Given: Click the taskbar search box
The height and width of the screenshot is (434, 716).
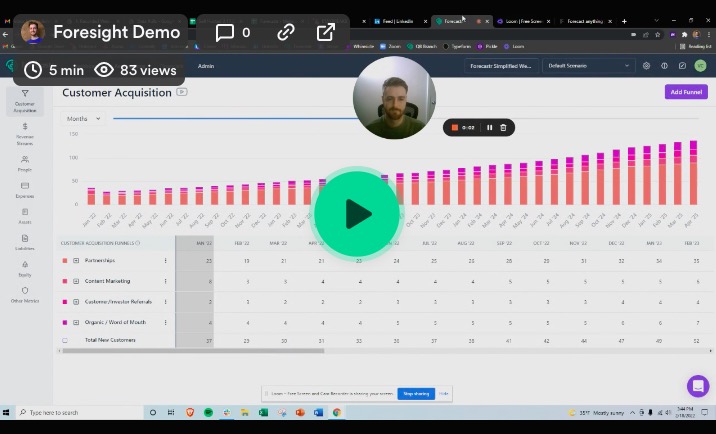Looking at the screenshot, I should [78, 412].
